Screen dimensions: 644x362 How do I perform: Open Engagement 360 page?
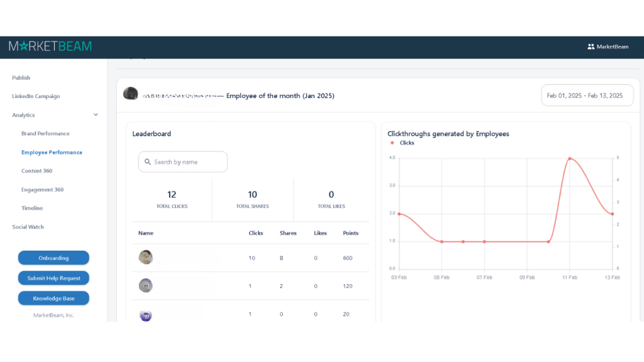(x=42, y=190)
